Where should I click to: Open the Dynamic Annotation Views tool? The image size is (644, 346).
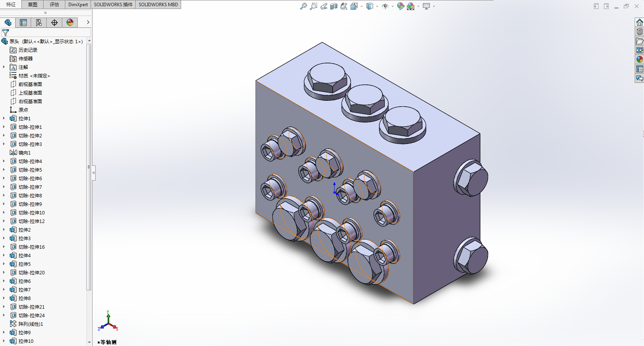344,6
